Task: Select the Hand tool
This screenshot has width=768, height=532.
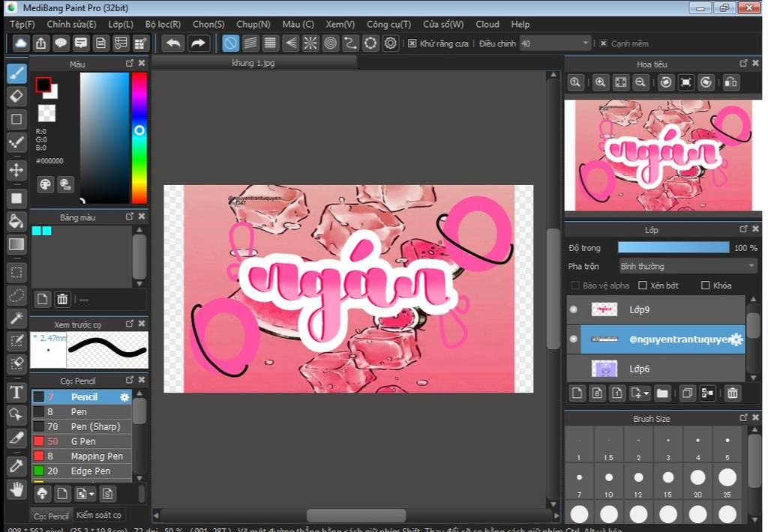Action: (x=16, y=489)
